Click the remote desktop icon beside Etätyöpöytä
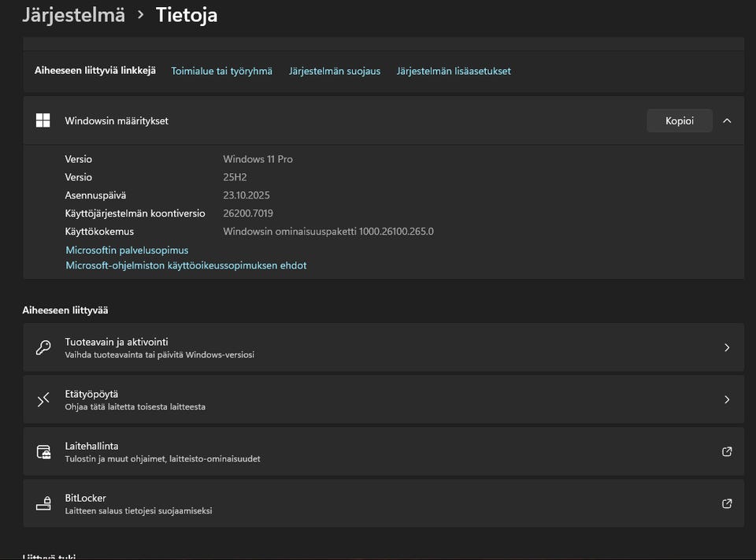The width and height of the screenshot is (756, 560). pos(43,399)
